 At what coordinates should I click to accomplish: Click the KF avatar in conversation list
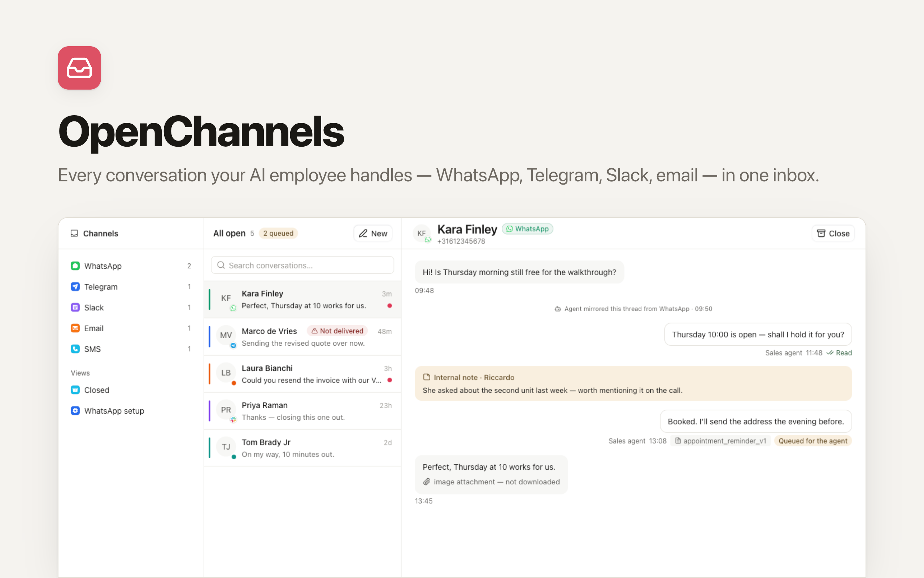[226, 298]
